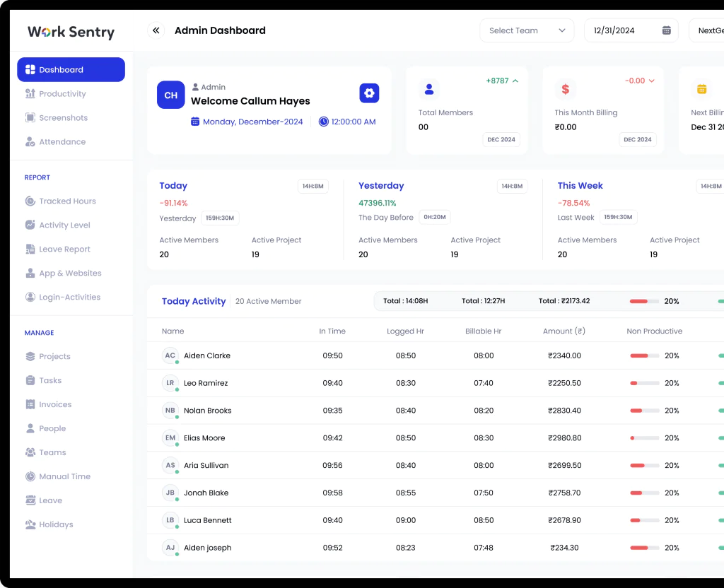Screen dimensions: 724x588
Task: Click the CH profile avatar
Action: point(170,95)
